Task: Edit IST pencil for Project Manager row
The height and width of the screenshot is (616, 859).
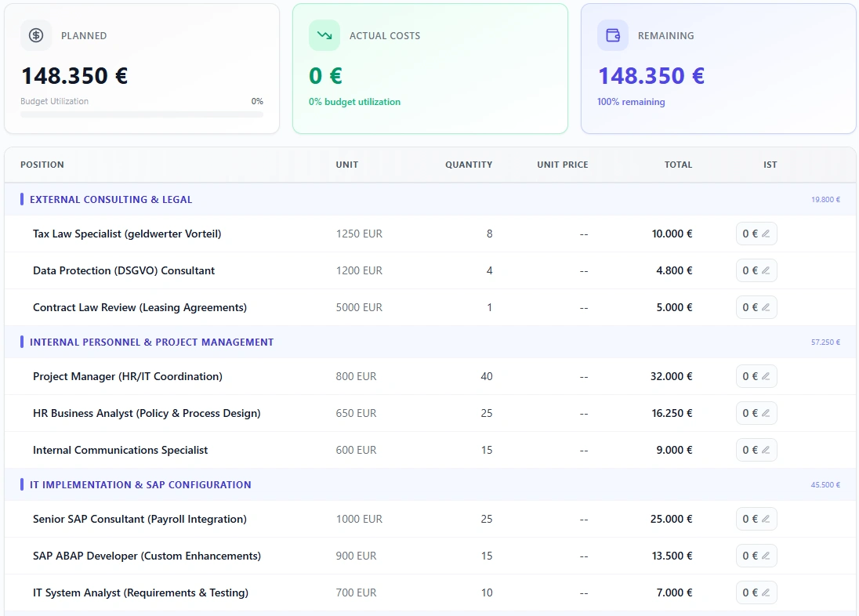Action: pos(766,376)
